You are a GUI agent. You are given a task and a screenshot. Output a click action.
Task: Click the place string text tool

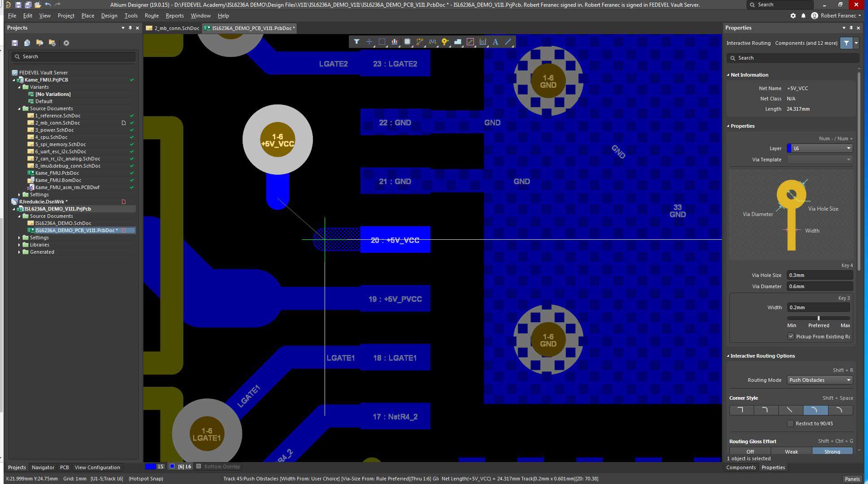pos(495,42)
